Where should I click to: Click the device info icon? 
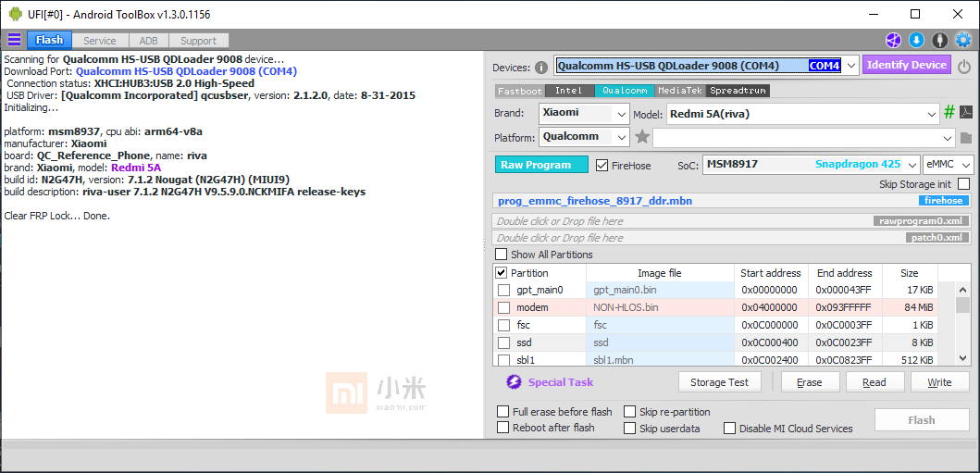541,68
